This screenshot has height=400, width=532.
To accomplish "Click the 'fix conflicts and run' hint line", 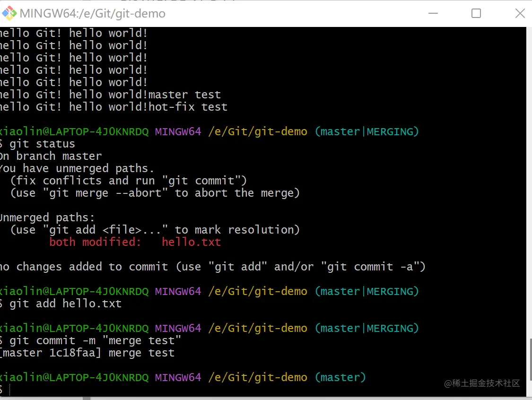I will point(128,181).
